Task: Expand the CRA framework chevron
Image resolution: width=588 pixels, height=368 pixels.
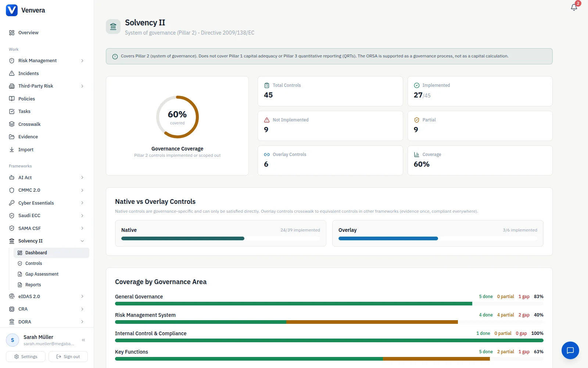Action: click(x=82, y=309)
